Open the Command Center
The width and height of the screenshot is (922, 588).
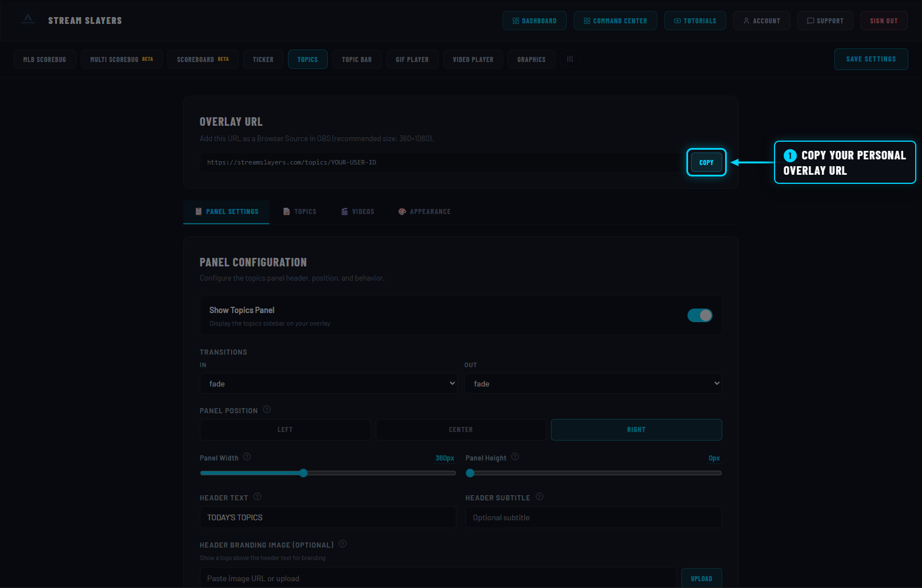(615, 20)
